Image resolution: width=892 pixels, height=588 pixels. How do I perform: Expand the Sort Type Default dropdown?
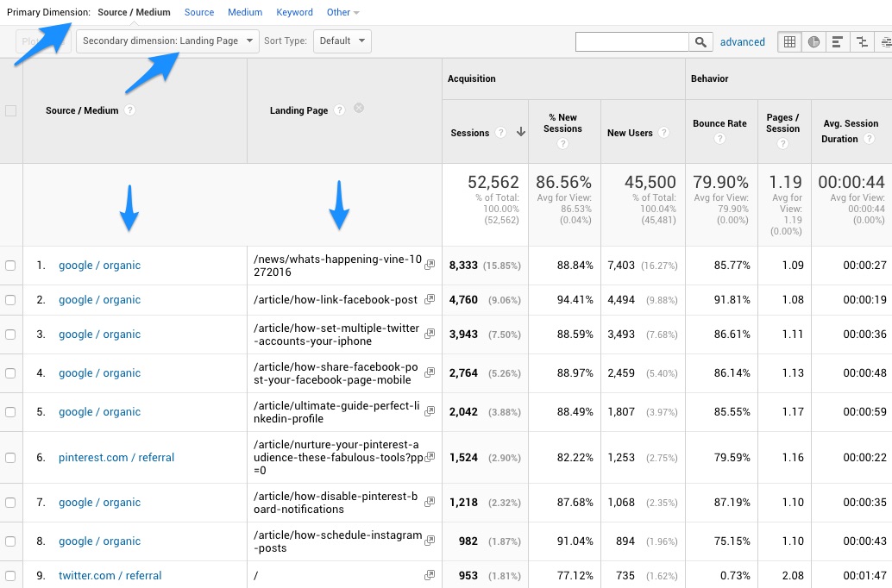click(x=342, y=41)
